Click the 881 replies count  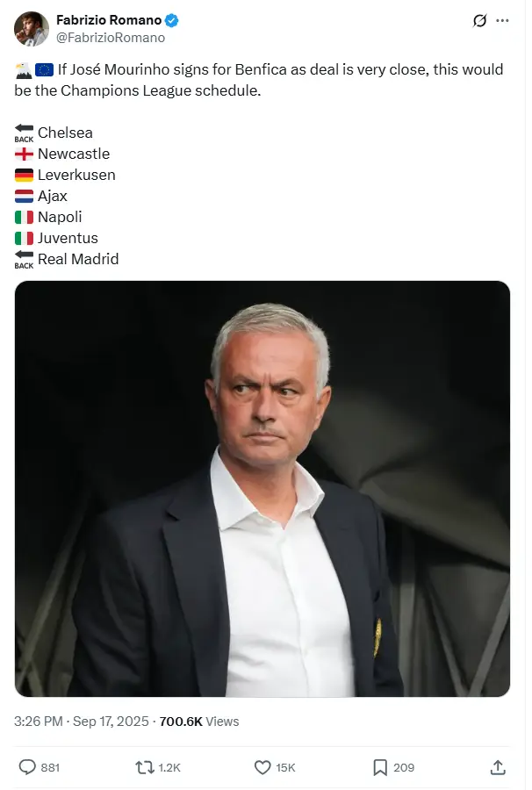[x=50, y=767]
